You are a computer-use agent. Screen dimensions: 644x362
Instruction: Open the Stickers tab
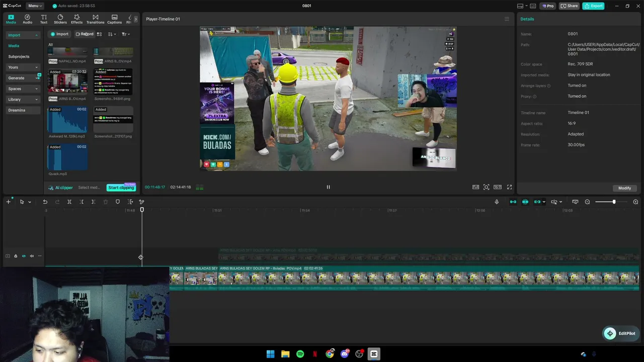[60, 19]
